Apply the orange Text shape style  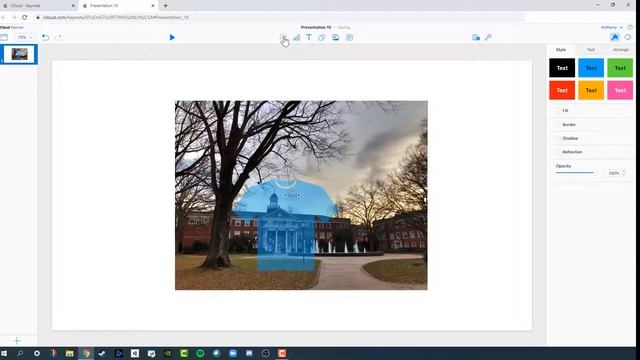(591, 90)
